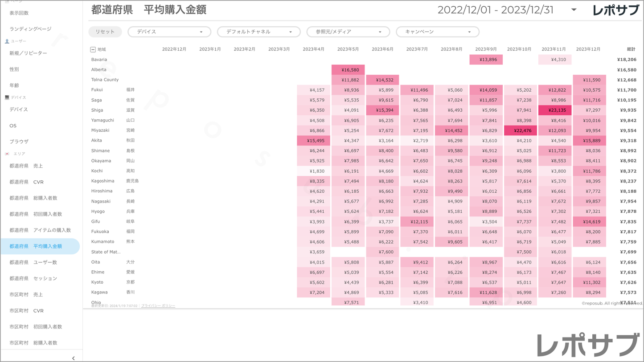This screenshot has width=644, height=362.
Task: Click the device icon beside デバイス section
Action: click(7, 98)
